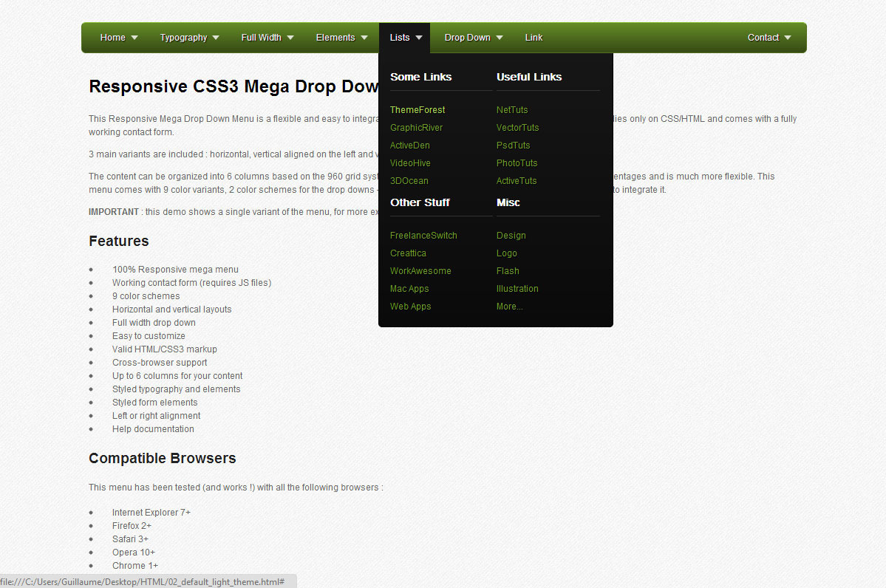Click the dropdown arrow beside Lists

(x=419, y=38)
